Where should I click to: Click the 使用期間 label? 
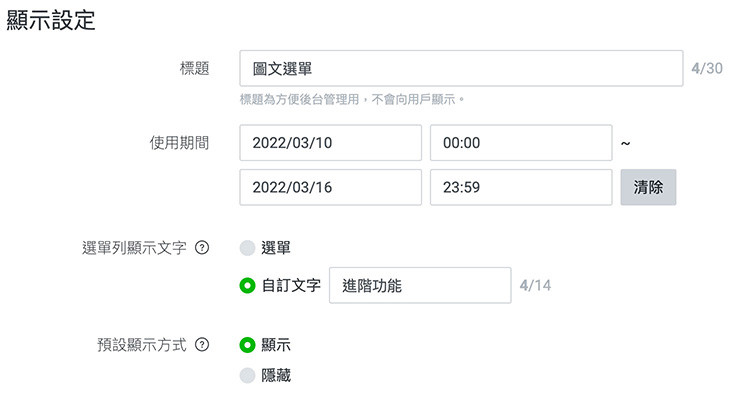(x=178, y=143)
